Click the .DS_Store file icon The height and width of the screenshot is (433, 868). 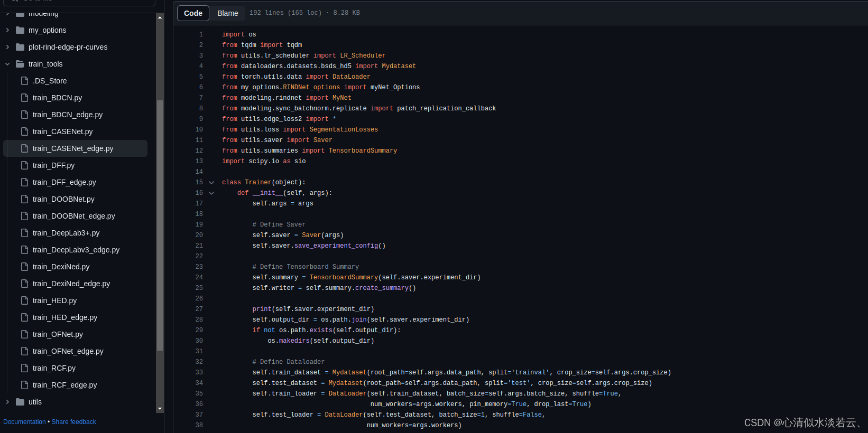pyautogui.click(x=24, y=81)
